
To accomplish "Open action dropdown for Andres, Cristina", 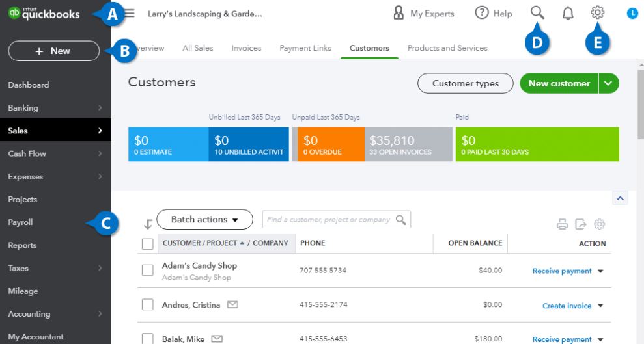I will coord(600,306).
